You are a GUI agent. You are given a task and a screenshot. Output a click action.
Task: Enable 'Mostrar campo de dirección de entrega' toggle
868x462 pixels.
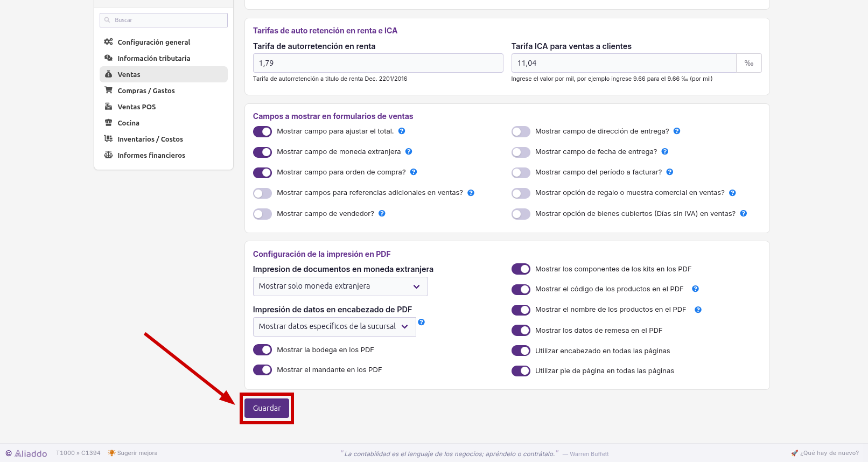tap(521, 131)
